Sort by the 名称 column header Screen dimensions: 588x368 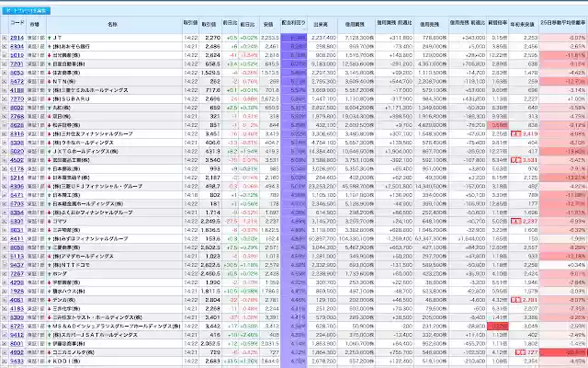point(112,24)
